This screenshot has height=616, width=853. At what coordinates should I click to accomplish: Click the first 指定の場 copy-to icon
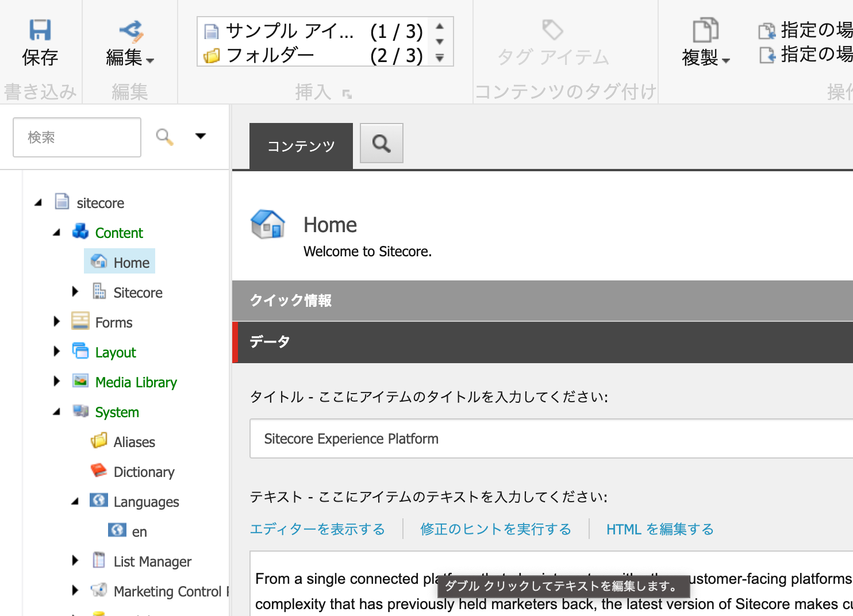[x=767, y=30]
